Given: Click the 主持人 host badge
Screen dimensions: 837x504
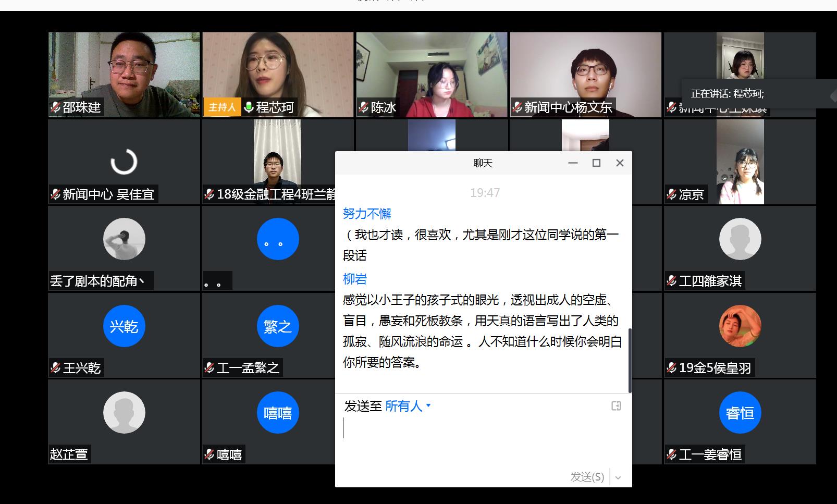Looking at the screenshot, I should pos(222,107).
